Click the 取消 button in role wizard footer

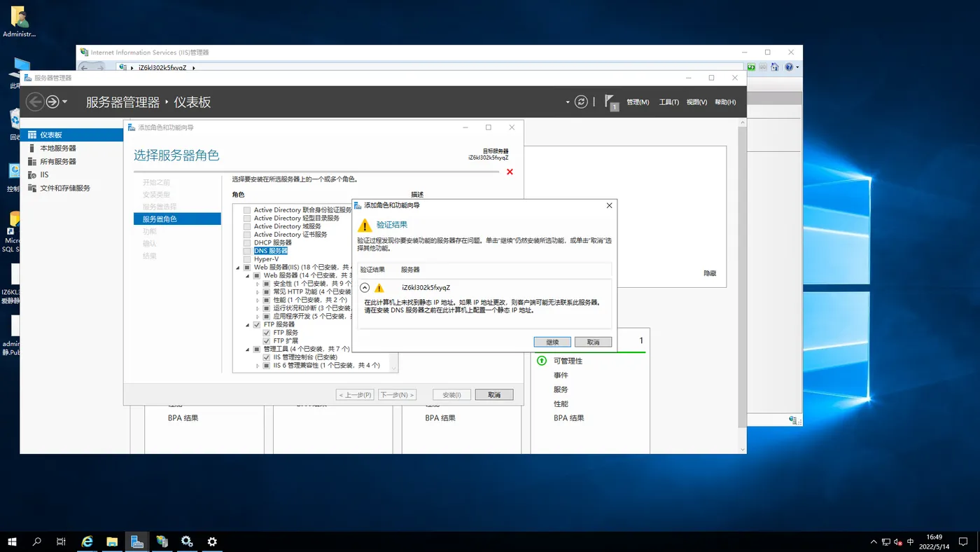(x=494, y=395)
